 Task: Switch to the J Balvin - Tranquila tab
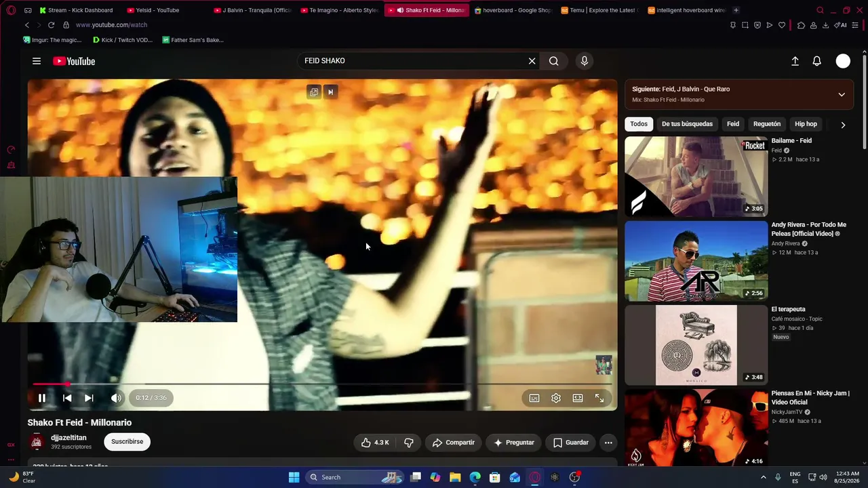tap(252, 10)
